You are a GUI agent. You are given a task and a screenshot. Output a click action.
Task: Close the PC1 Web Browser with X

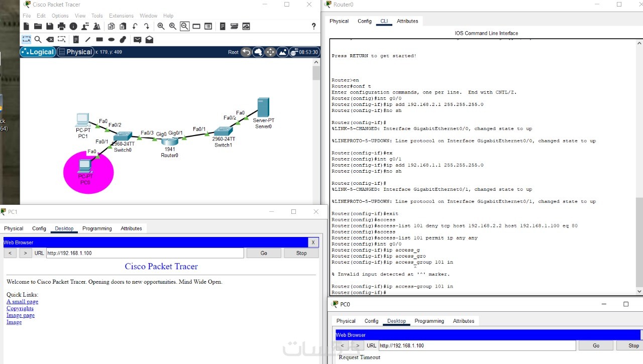tap(313, 242)
